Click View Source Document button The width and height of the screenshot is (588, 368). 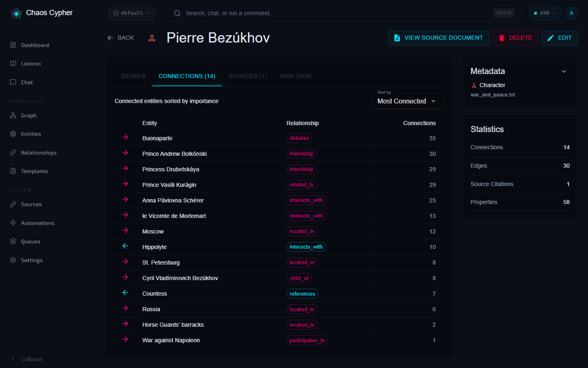click(x=439, y=38)
